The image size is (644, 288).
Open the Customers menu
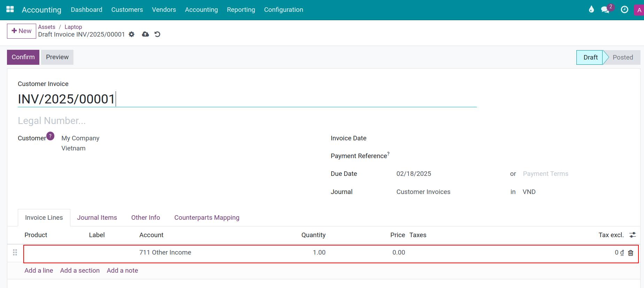pyautogui.click(x=127, y=10)
